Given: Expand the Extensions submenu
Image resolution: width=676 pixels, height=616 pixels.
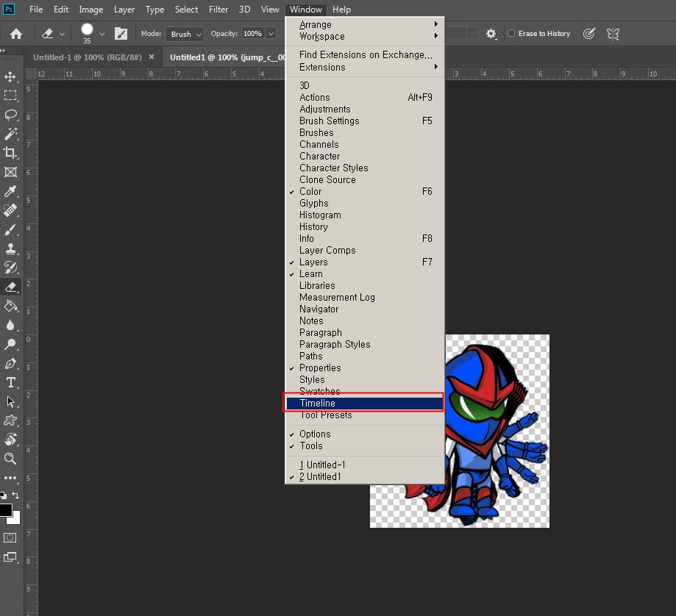Looking at the screenshot, I should 365,67.
